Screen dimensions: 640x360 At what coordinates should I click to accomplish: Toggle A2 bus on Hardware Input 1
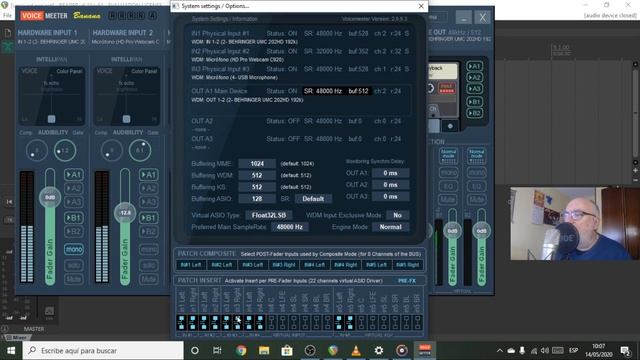tap(73, 188)
